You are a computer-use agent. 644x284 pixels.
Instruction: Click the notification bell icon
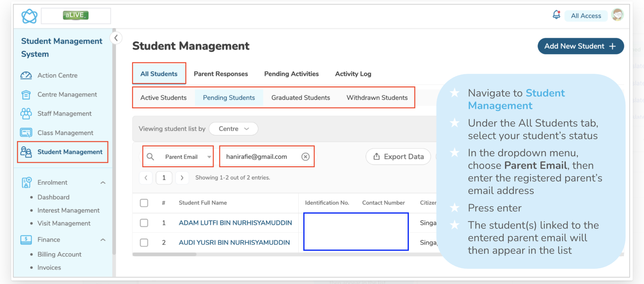pos(556,15)
